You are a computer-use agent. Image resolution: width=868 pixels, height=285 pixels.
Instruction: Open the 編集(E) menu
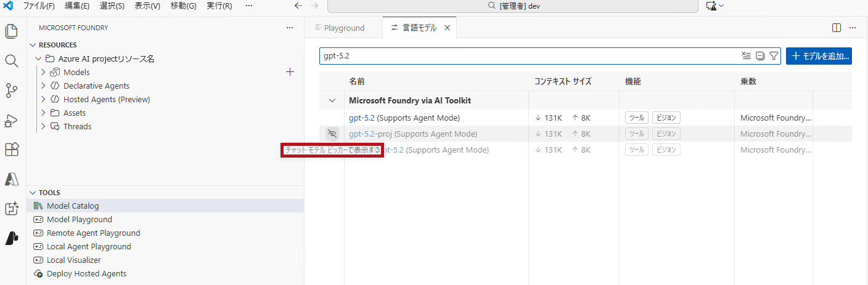pyautogui.click(x=77, y=6)
